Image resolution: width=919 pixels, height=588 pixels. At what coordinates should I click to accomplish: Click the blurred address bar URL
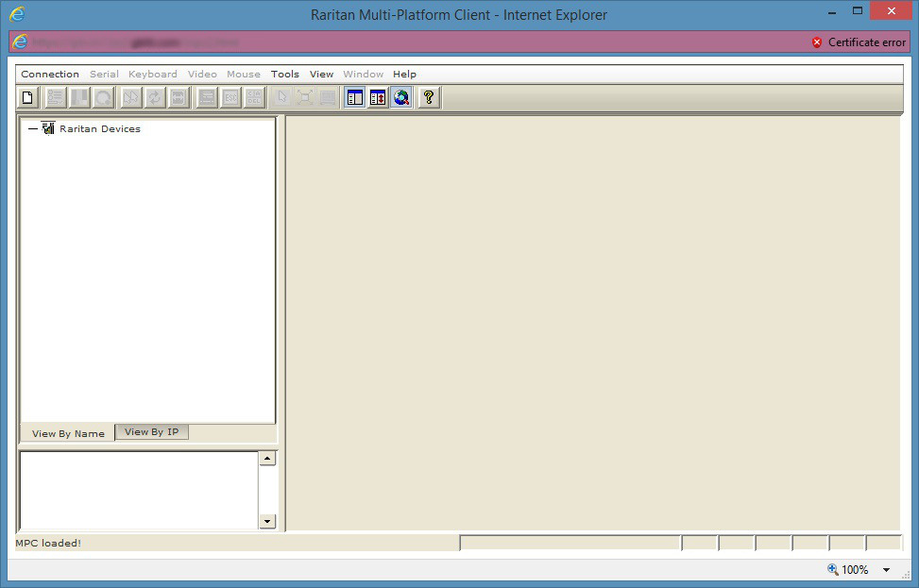135,42
